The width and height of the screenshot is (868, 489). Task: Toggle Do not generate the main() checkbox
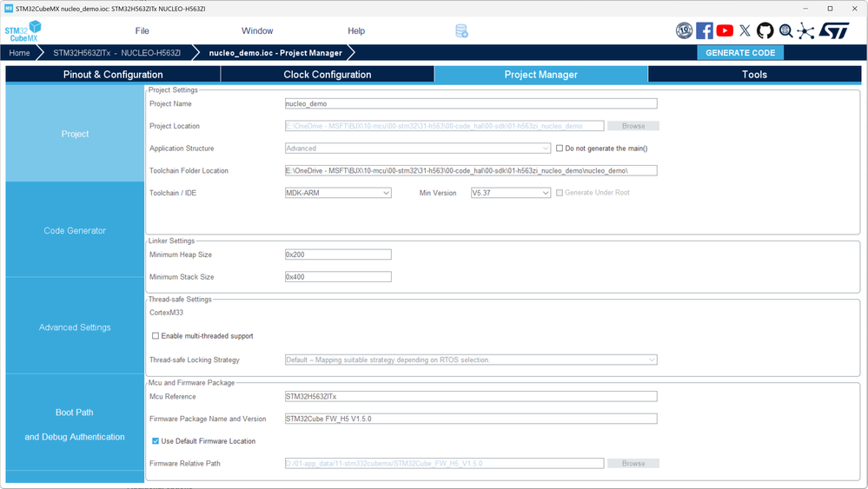click(x=559, y=149)
